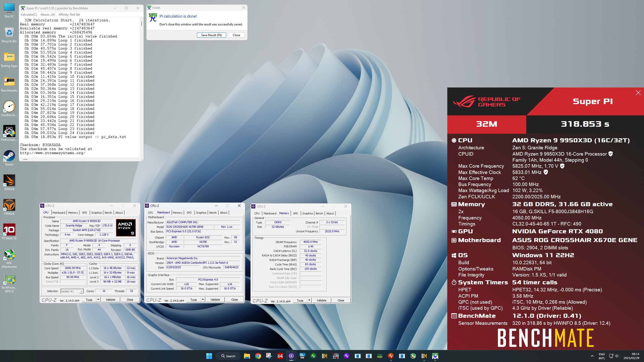The image size is (644, 362).
Task: Click Save Result (F6) button
Action: pyautogui.click(x=211, y=35)
